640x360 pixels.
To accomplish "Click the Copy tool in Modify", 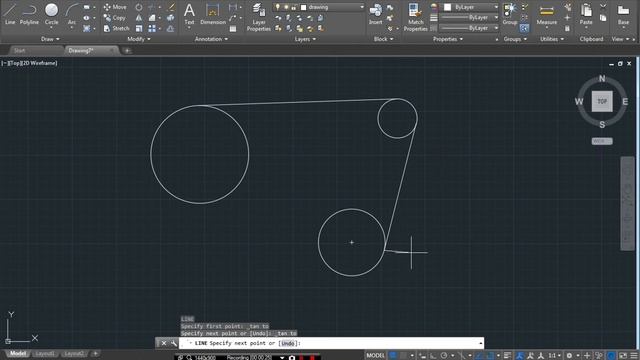I will [x=115, y=18].
